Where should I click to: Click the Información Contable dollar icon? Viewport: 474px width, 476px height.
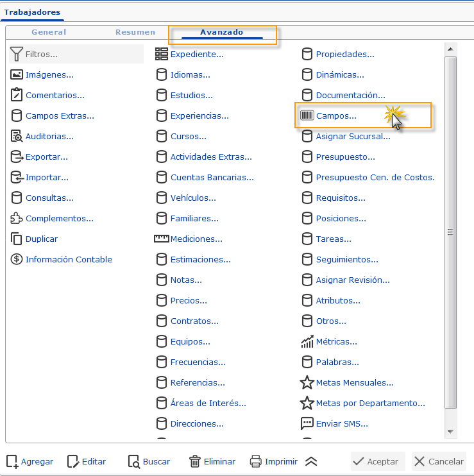click(17, 260)
